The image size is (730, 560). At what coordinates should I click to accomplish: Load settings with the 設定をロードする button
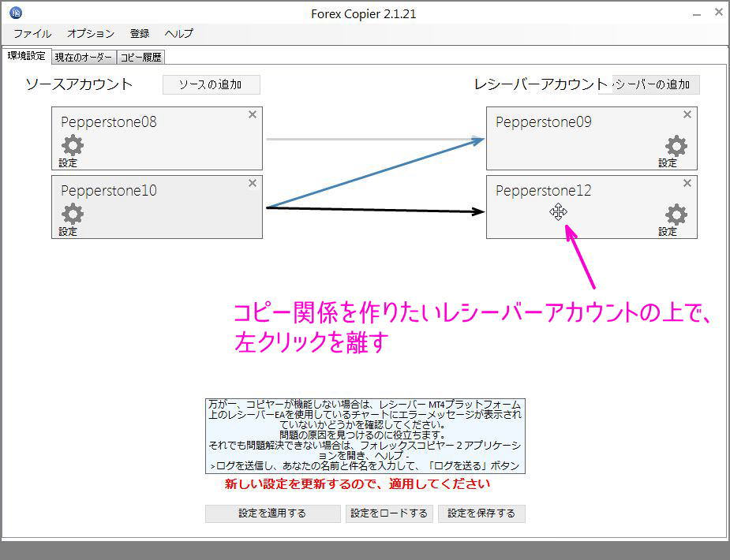(389, 513)
